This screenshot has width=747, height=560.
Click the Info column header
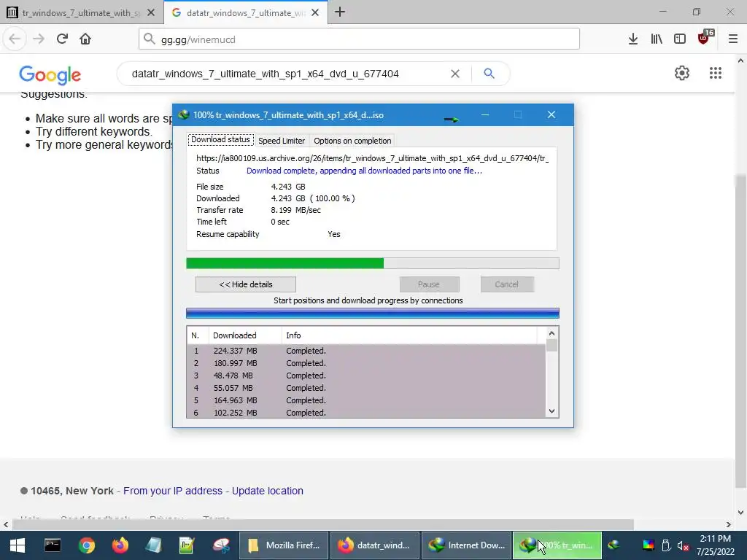409,335
